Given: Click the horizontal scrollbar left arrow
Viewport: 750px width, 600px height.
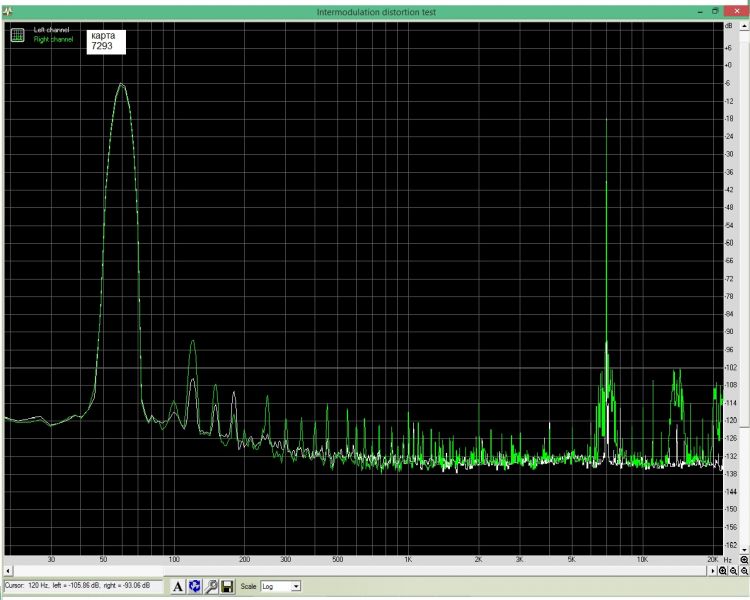Looking at the screenshot, I should click(8, 571).
